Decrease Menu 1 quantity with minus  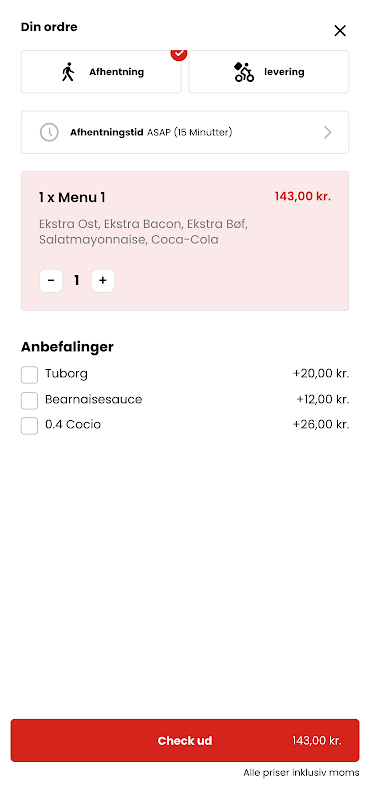(x=51, y=281)
